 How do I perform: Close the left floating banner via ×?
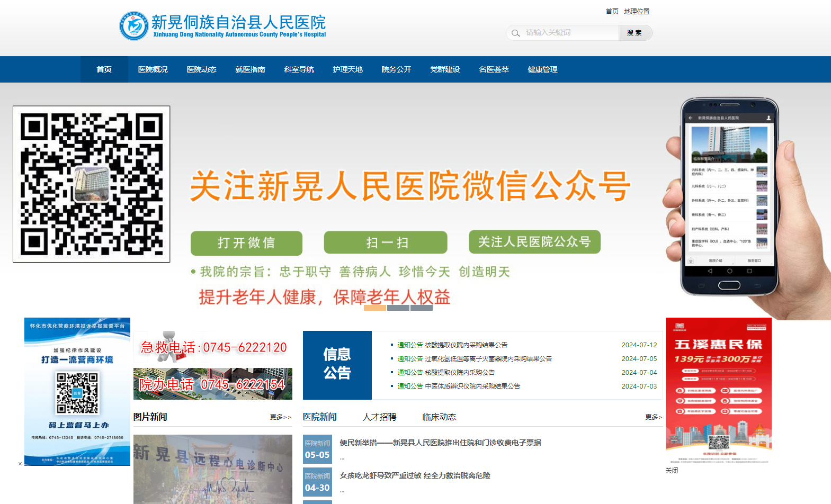pyautogui.click(x=20, y=464)
